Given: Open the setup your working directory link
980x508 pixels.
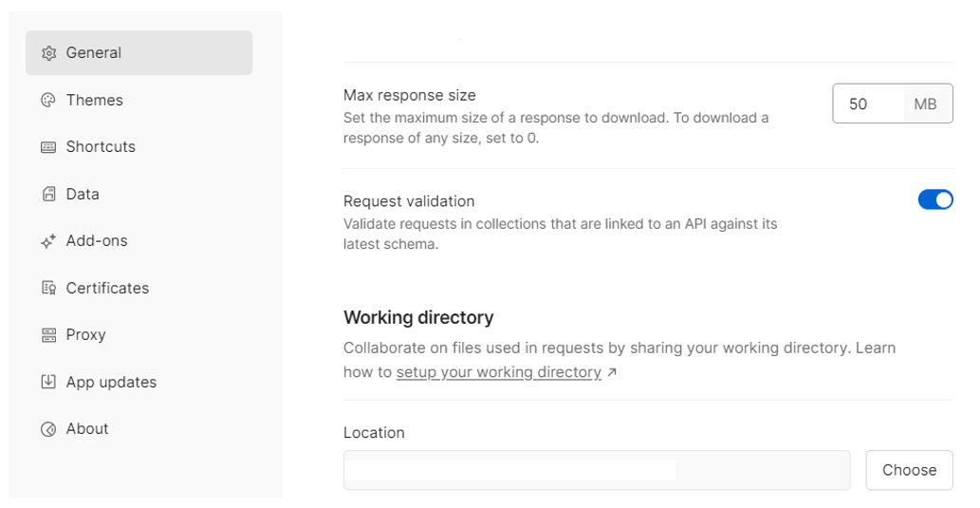Looking at the screenshot, I should [x=498, y=372].
